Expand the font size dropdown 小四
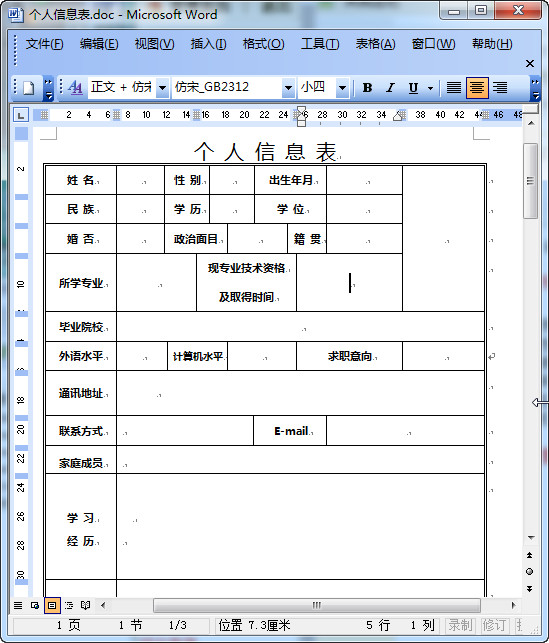The height and width of the screenshot is (643, 549). click(x=342, y=88)
